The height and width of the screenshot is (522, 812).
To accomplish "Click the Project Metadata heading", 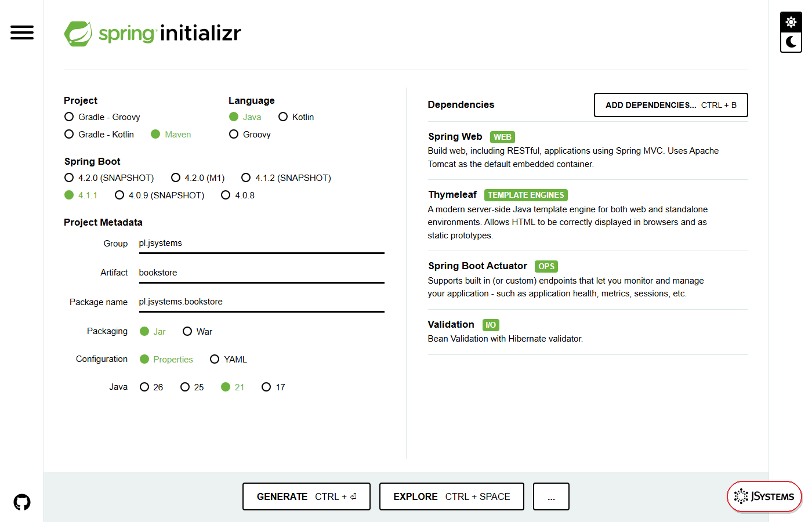I will [103, 223].
